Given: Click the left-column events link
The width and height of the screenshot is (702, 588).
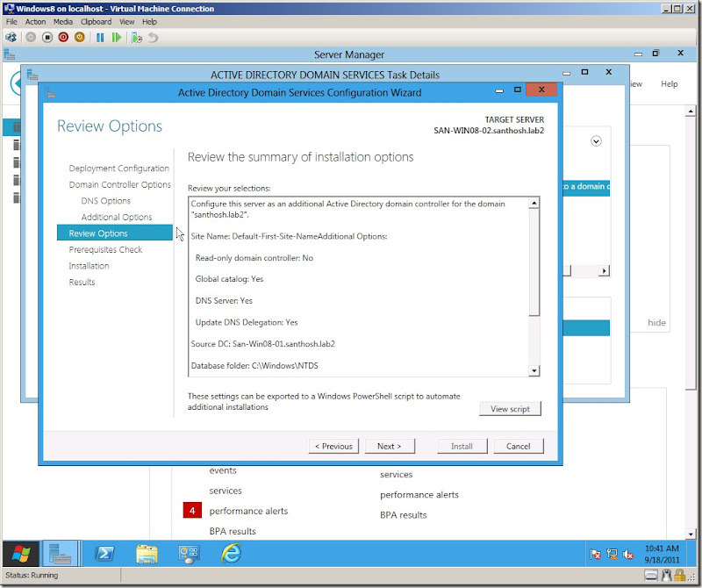Looking at the screenshot, I should 223,470.
